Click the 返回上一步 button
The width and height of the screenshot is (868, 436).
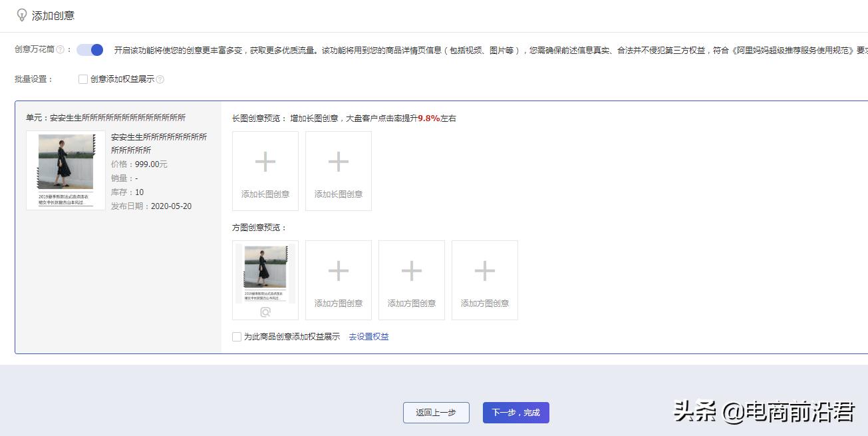436,412
